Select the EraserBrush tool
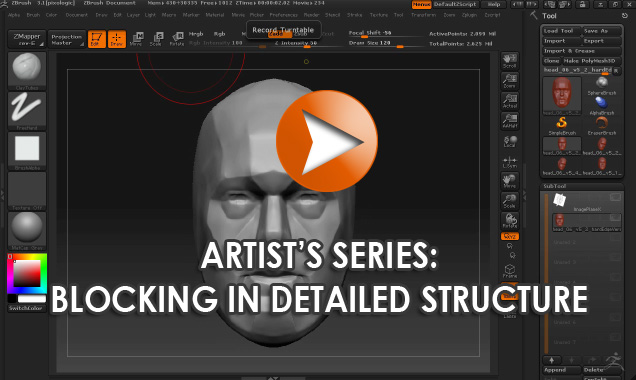Screen dimensions: 636x380 [x=602, y=126]
